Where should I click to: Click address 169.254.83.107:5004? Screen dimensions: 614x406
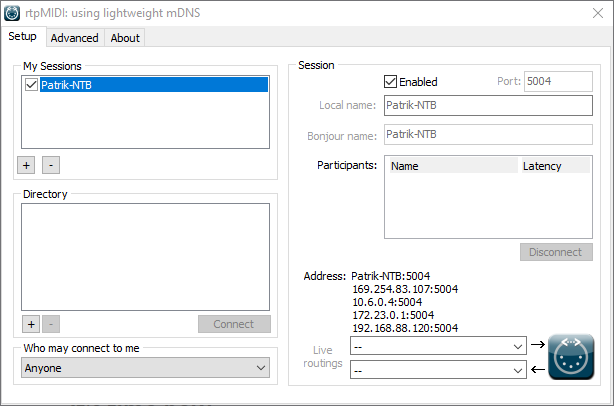tap(405, 289)
